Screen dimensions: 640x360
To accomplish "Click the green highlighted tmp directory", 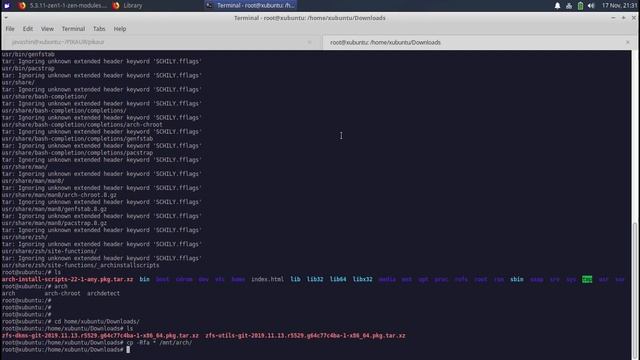I will [x=587, y=279].
